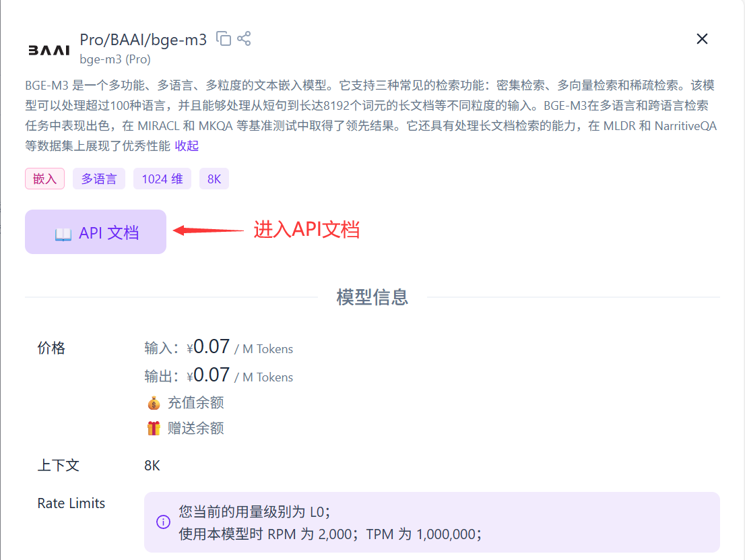Click the 上下文 label

pos(59,466)
